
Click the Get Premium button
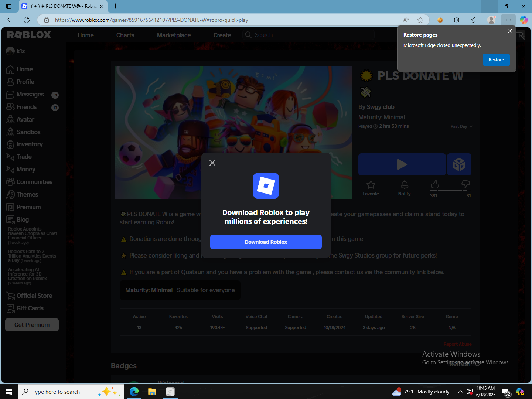click(x=32, y=325)
